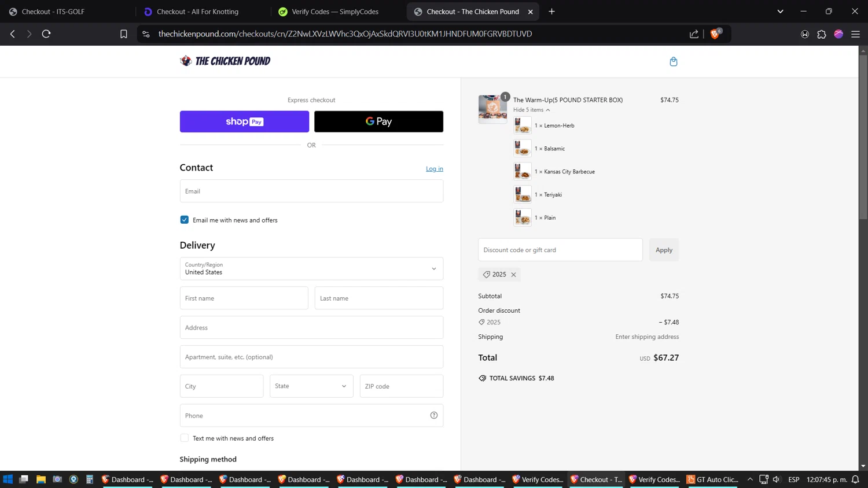Remove the 2025 discount code tag
The width and height of the screenshot is (868, 488).
pyautogui.click(x=513, y=275)
